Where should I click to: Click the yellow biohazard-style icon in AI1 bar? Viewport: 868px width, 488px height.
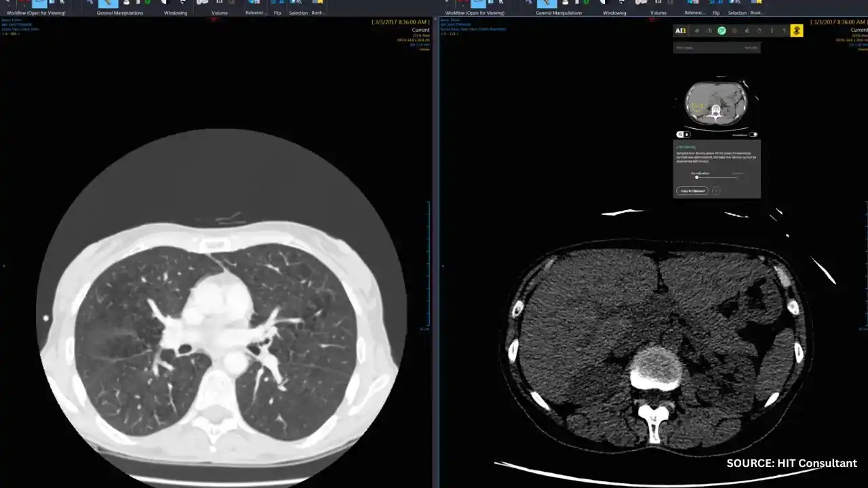point(797,30)
